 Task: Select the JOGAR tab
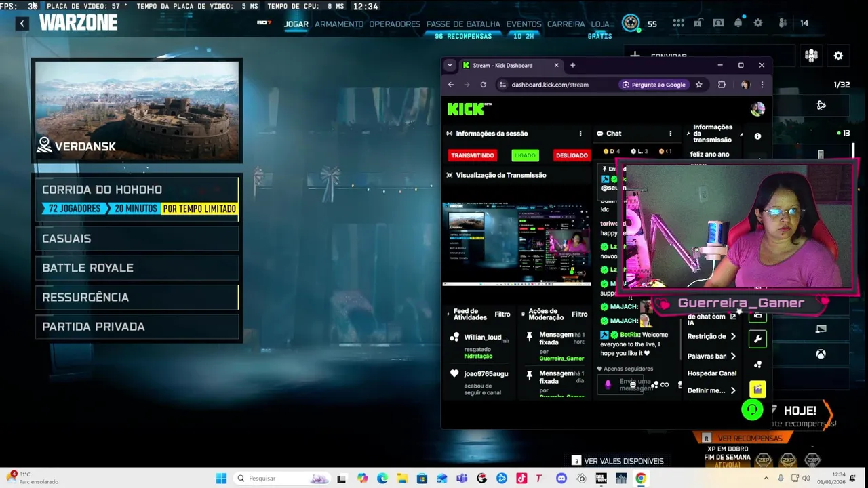(296, 24)
